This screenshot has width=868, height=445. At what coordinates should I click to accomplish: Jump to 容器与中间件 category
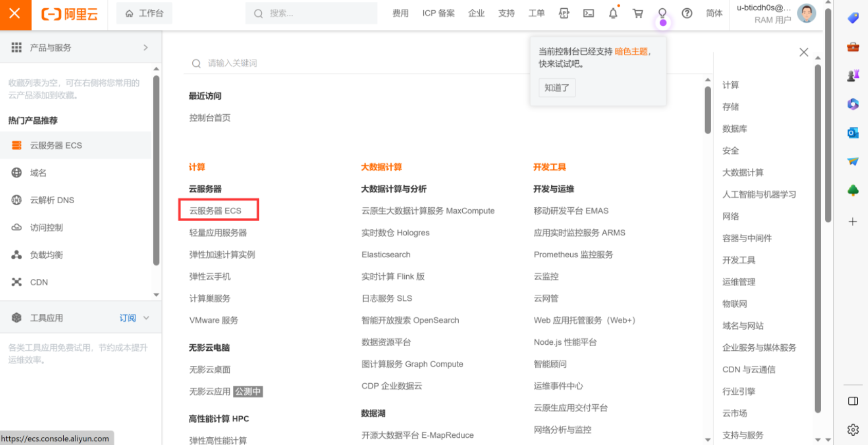click(x=747, y=238)
